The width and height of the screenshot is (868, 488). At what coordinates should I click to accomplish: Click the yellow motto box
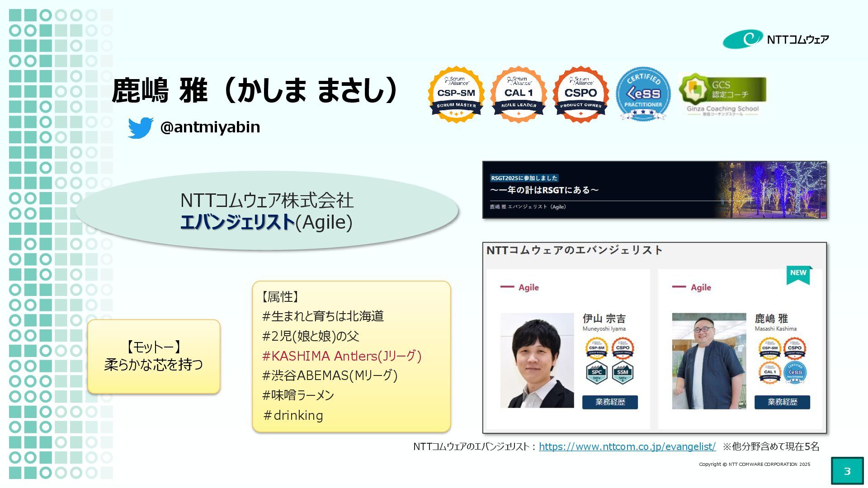pyautogui.click(x=154, y=356)
